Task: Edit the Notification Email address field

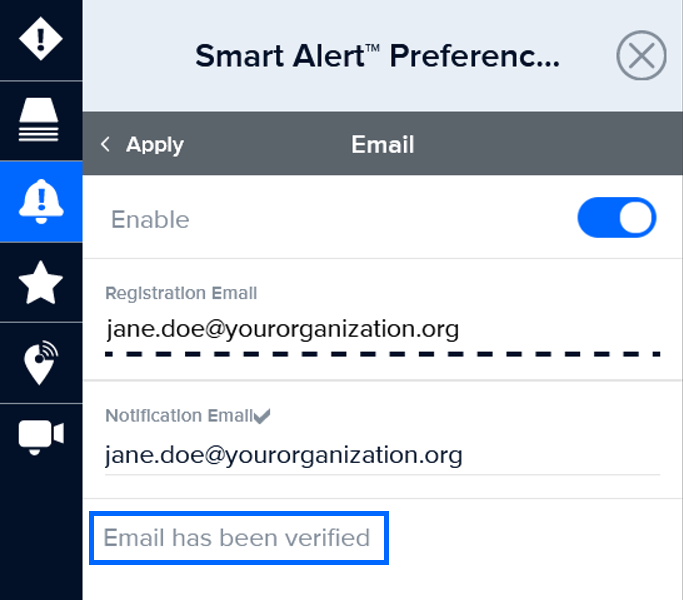Action: 284,456
